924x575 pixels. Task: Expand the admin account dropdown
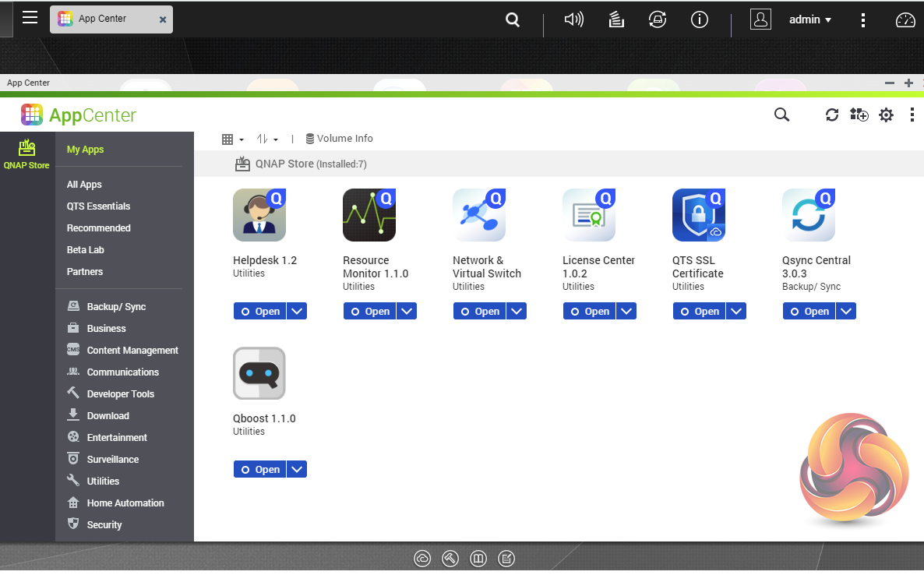810,19
